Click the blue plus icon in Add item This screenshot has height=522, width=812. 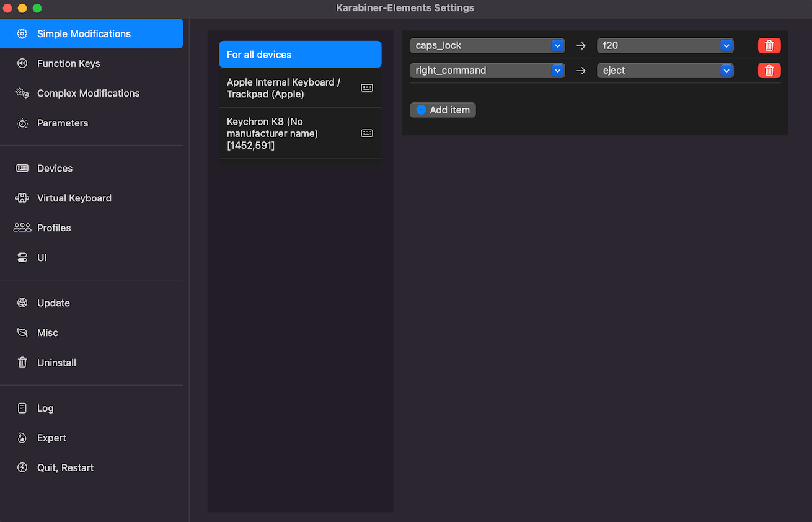tap(421, 110)
